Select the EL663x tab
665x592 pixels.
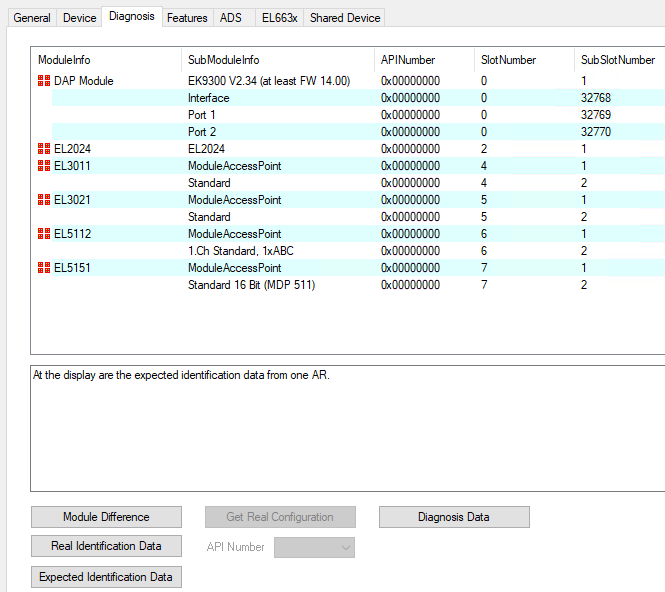pos(279,18)
